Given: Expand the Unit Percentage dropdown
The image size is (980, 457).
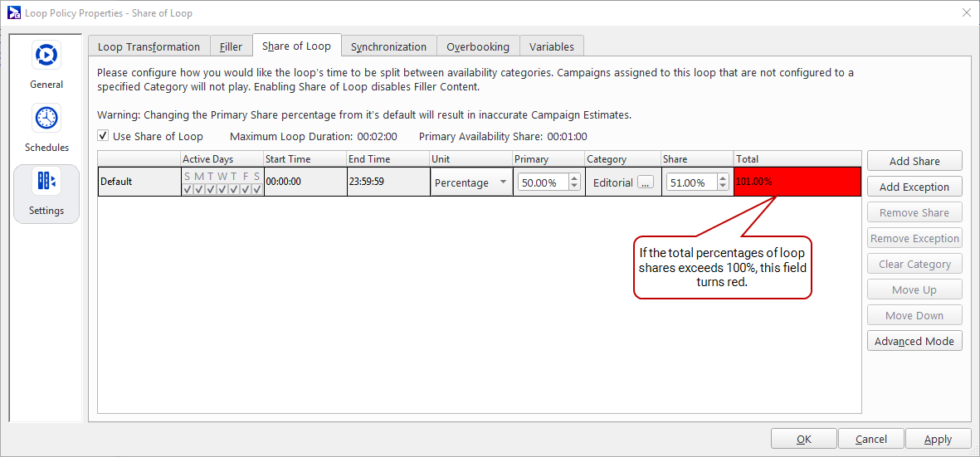Looking at the screenshot, I should (503, 182).
